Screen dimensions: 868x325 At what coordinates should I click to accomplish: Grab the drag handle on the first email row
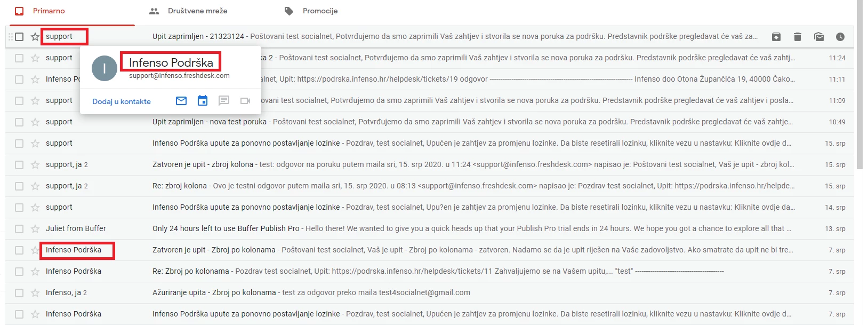click(10, 37)
